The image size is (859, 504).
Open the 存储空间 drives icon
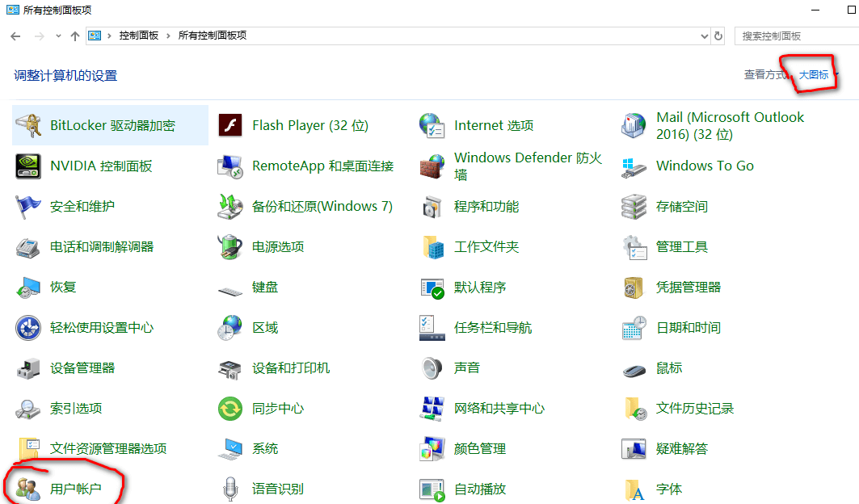pos(634,207)
